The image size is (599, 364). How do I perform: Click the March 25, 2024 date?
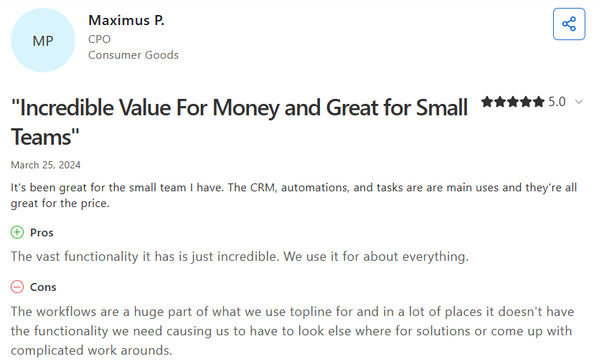[45, 165]
